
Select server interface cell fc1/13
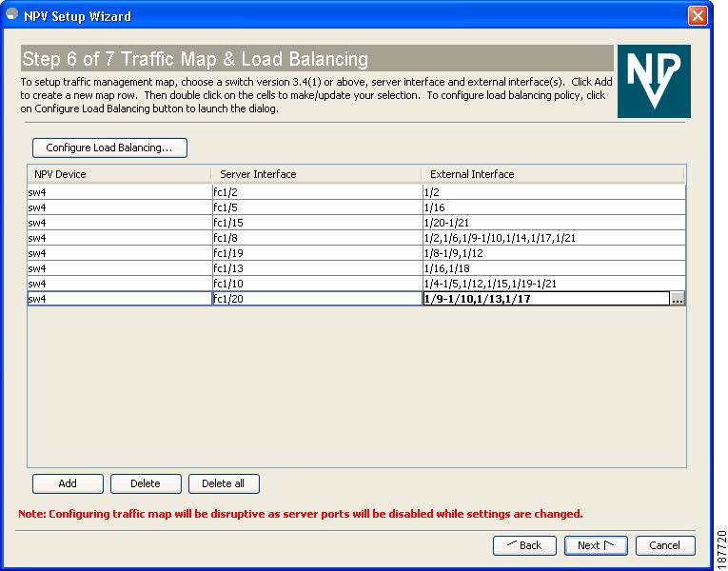(317, 268)
